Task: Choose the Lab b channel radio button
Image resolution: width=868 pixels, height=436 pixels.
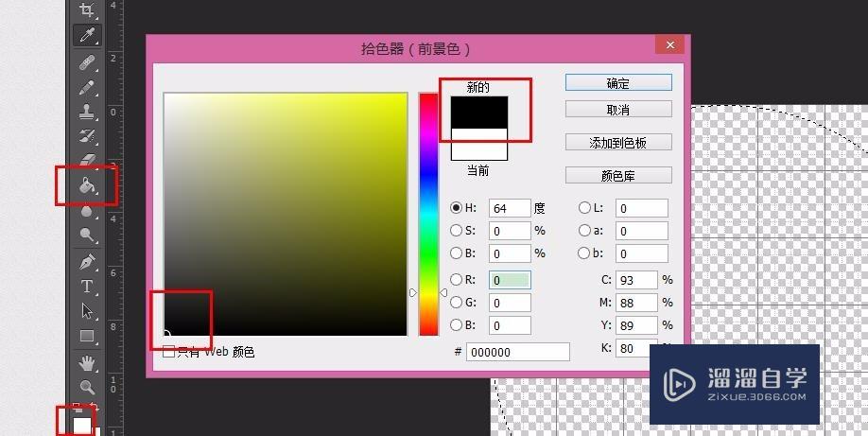Action: click(x=584, y=253)
